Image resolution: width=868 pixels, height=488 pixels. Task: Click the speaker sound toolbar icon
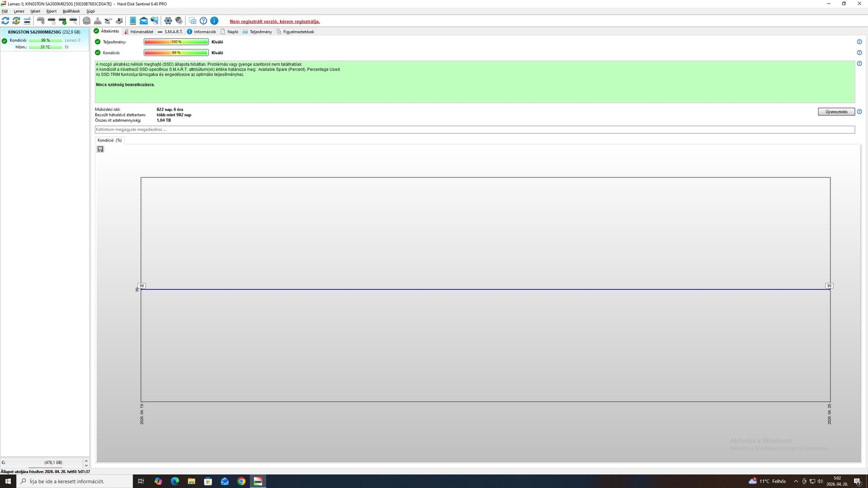(179, 21)
